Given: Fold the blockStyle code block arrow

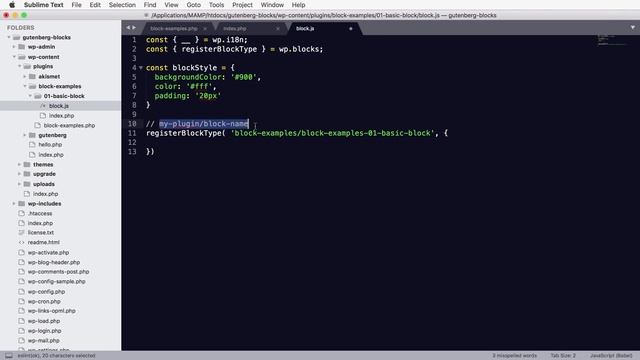Looking at the screenshot, I should point(141,68).
